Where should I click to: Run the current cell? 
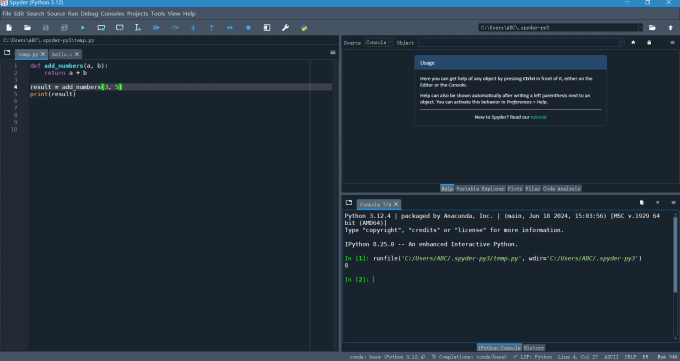(101, 28)
